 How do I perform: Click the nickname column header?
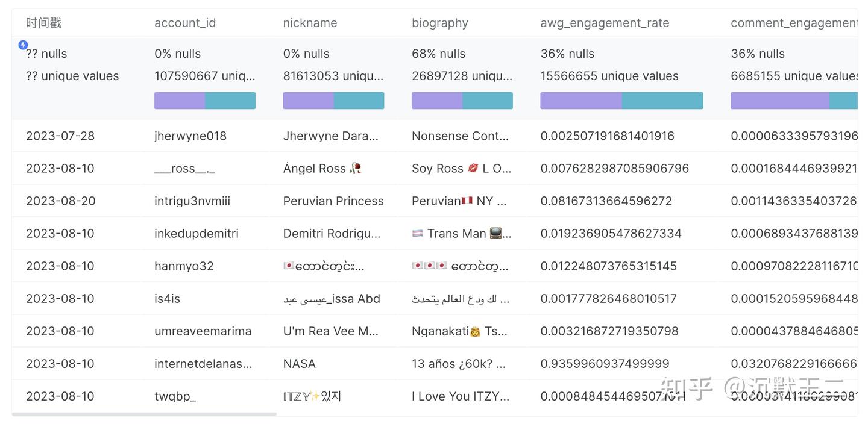click(310, 23)
